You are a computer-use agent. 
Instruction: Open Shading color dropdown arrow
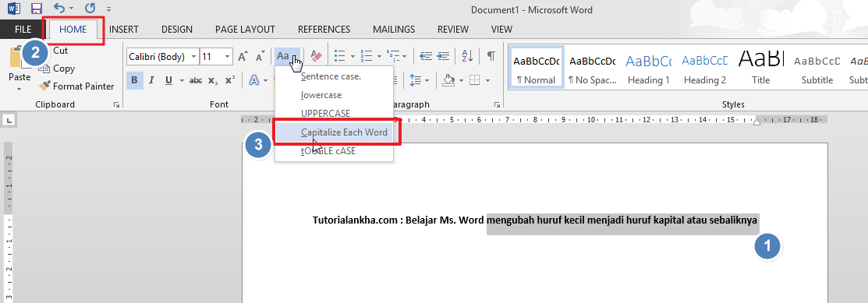pos(461,81)
